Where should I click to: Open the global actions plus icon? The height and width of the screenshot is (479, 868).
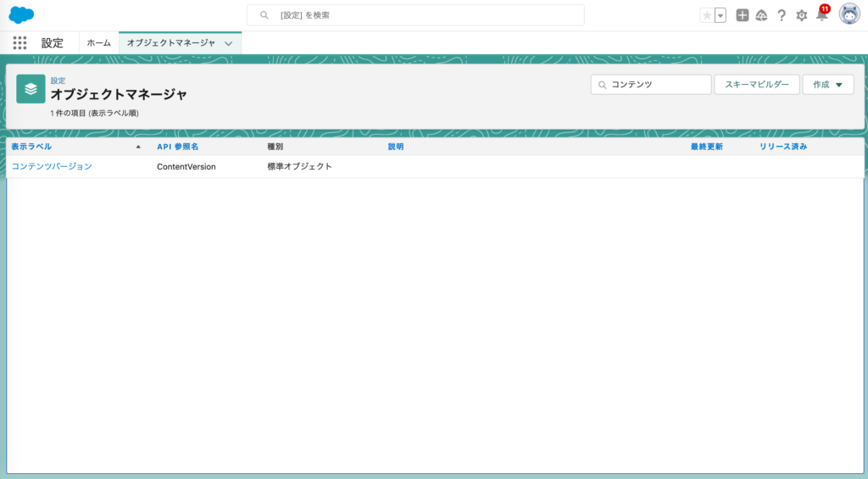tap(743, 15)
